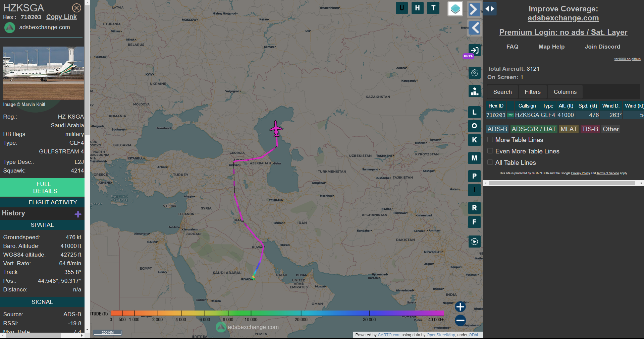Toggle the sidebar width arrows button
This screenshot has width=644, height=339.
coord(490,9)
